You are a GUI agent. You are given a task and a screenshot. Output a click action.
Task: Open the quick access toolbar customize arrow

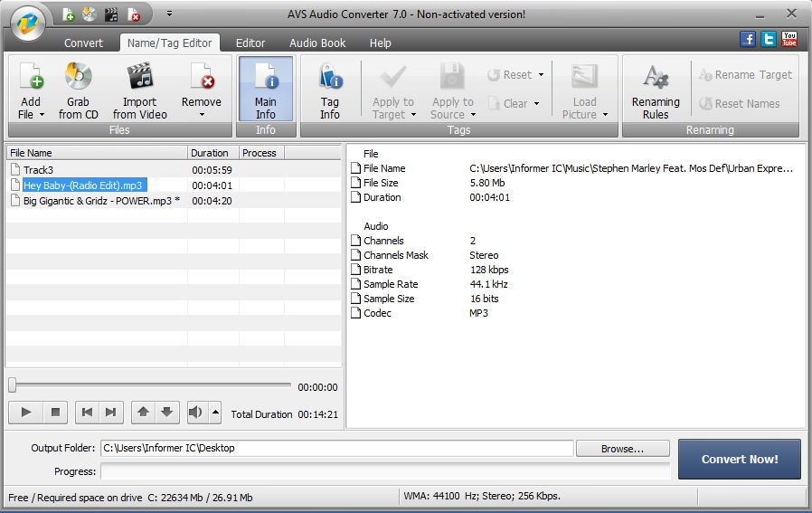[169, 14]
